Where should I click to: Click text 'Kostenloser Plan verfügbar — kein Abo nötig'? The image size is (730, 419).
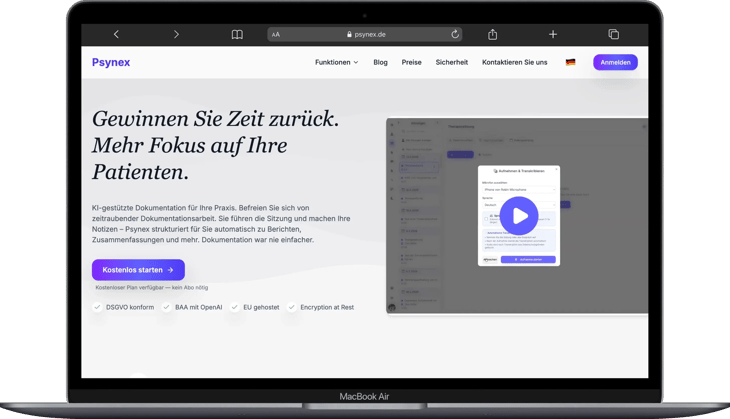(152, 288)
